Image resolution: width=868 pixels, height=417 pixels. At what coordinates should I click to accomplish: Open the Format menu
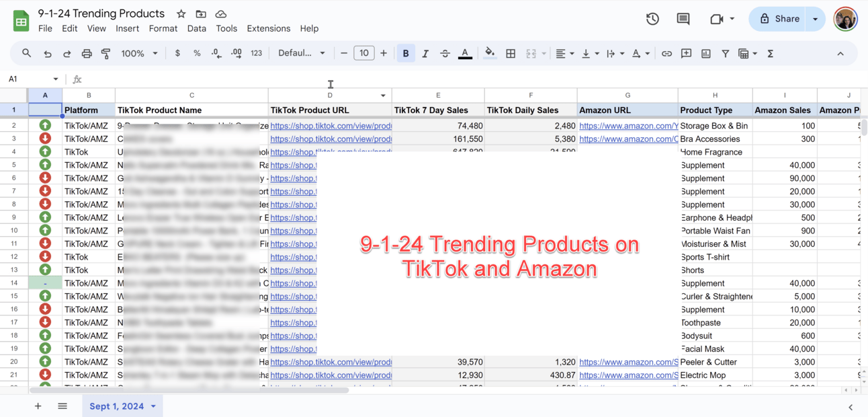163,28
